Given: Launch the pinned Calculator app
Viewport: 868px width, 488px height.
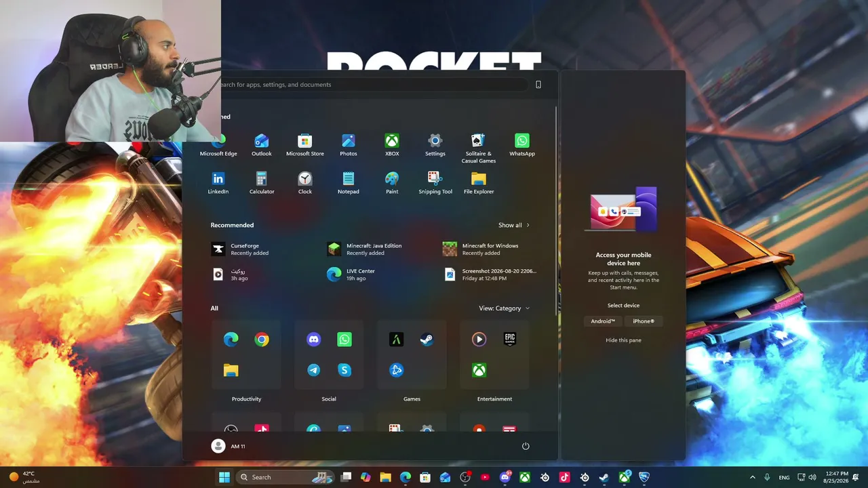Looking at the screenshot, I should [x=262, y=184].
